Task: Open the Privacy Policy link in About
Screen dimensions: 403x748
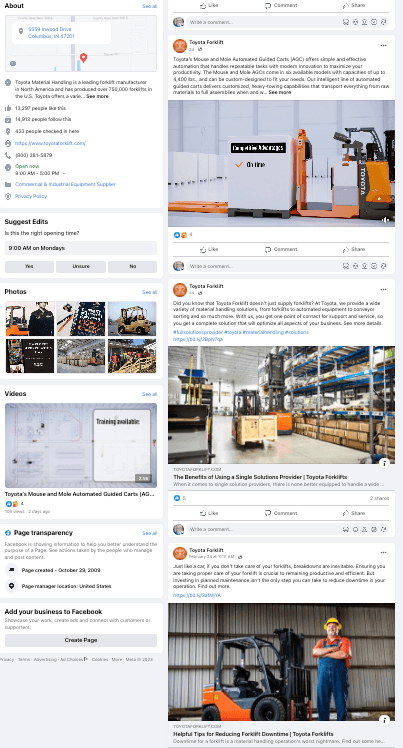Action: [x=31, y=196]
